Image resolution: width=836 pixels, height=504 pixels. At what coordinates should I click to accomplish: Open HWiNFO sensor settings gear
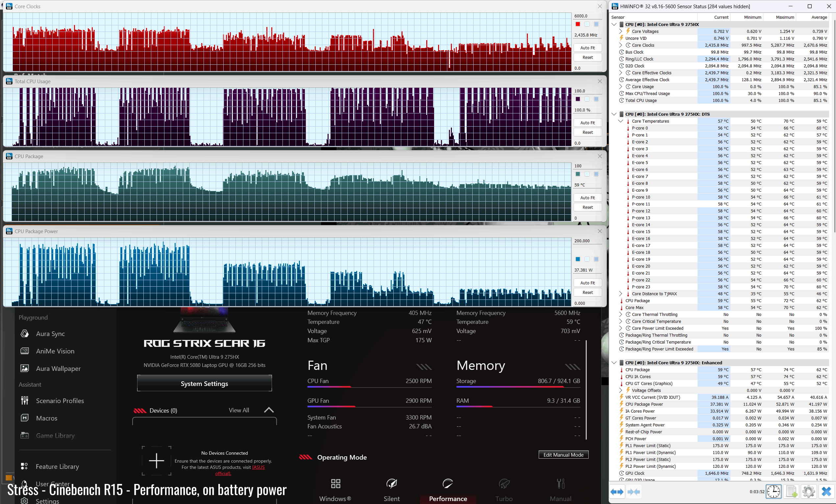(808, 492)
